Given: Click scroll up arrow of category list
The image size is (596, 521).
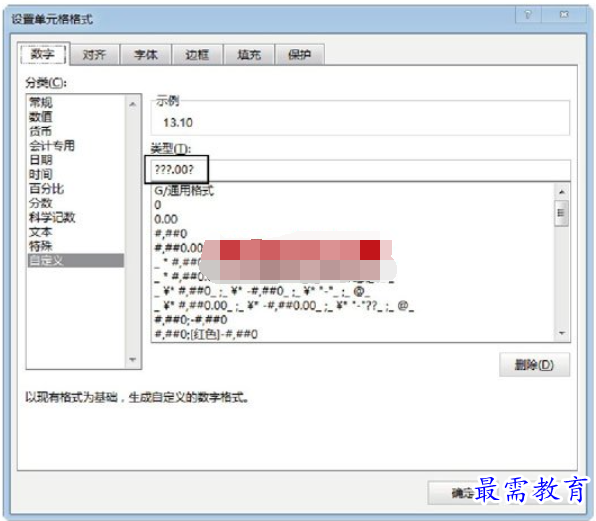Looking at the screenshot, I should (132, 104).
